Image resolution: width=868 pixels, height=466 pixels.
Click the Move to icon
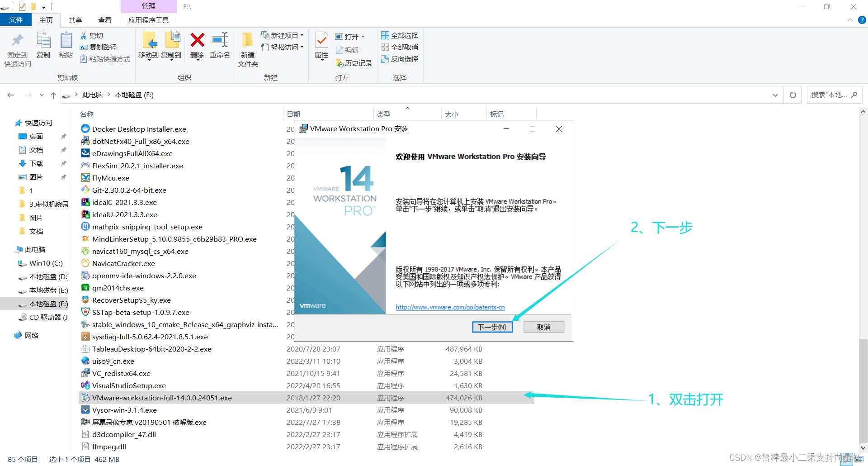(x=149, y=40)
